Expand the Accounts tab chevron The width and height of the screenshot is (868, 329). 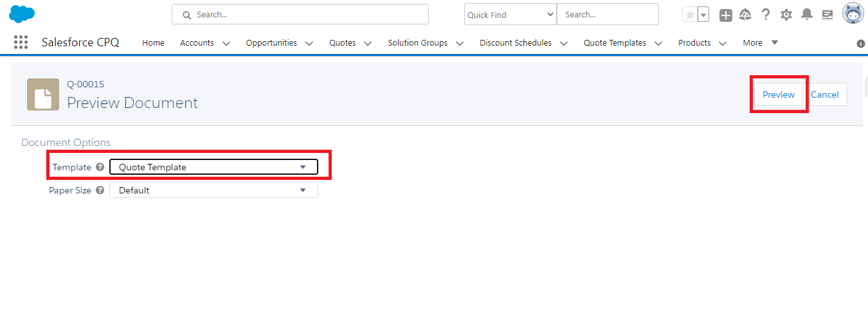tap(226, 44)
